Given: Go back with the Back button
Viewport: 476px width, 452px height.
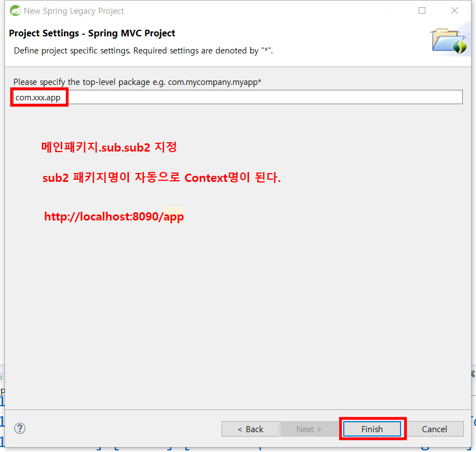Looking at the screenshot, I should tap(250, 429).
